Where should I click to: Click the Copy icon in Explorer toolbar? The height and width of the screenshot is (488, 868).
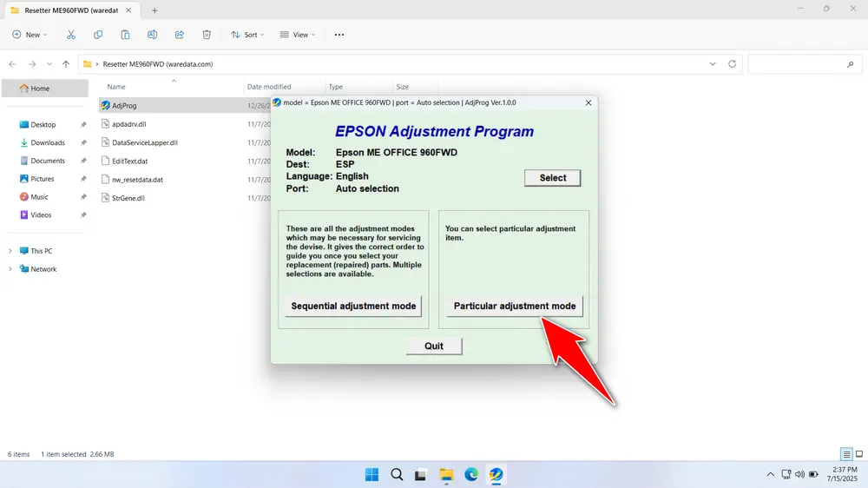point(98,35)
